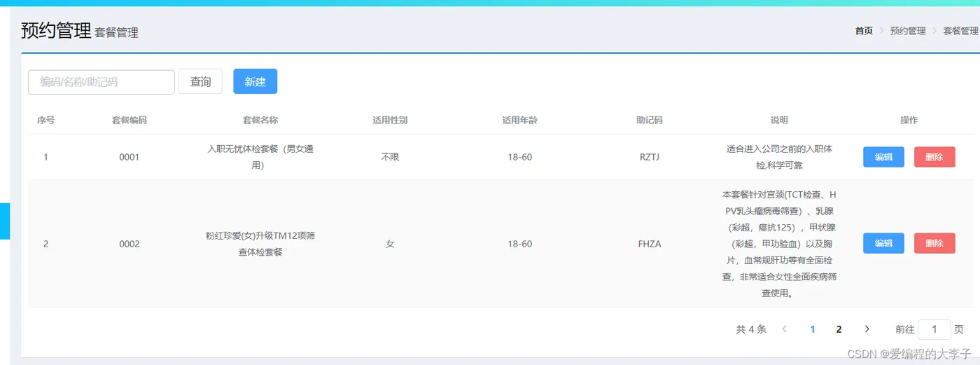Click the gender cell 女

pyautogui.click(x=390, y=244)
